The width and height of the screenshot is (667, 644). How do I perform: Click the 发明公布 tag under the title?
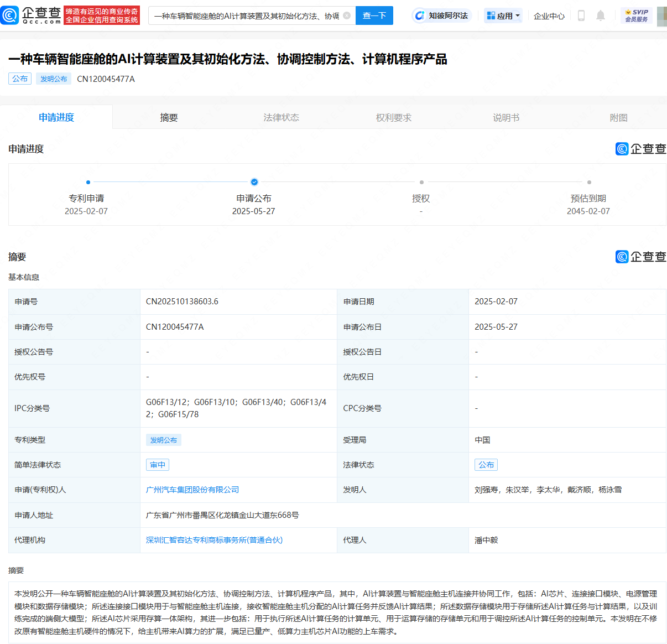(x=54, y=79)
